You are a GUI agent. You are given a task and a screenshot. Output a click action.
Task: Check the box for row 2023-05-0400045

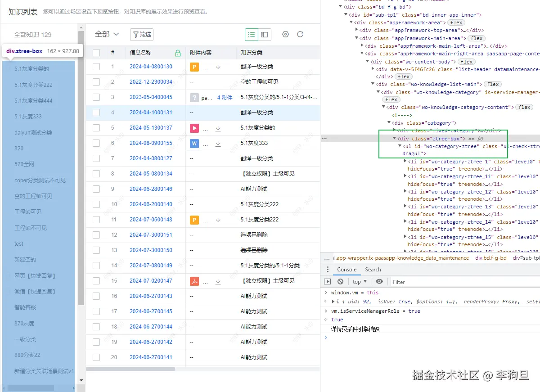point(96,97)
